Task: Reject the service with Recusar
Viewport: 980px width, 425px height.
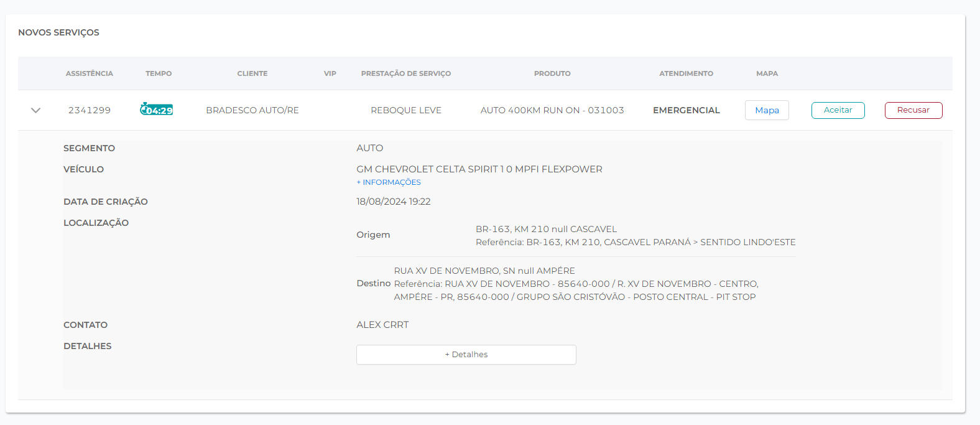Action: (x=913, y=110)
